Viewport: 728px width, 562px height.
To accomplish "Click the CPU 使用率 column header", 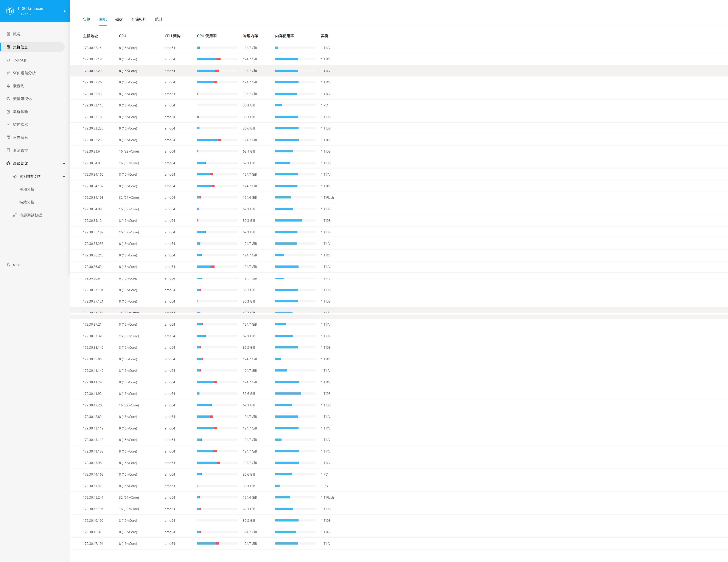I will [207, 36].
